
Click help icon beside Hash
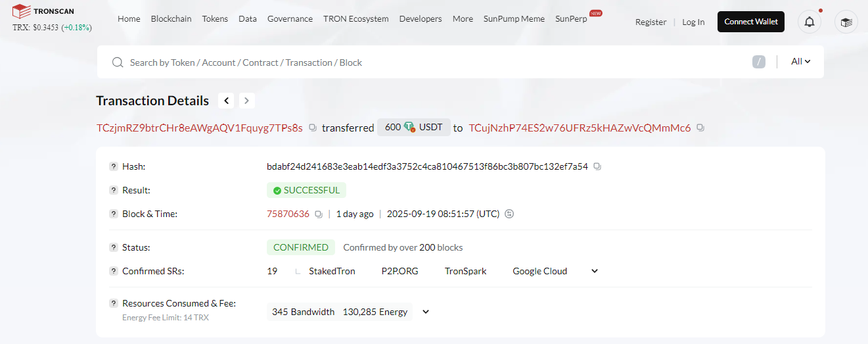tap(114, 166)
